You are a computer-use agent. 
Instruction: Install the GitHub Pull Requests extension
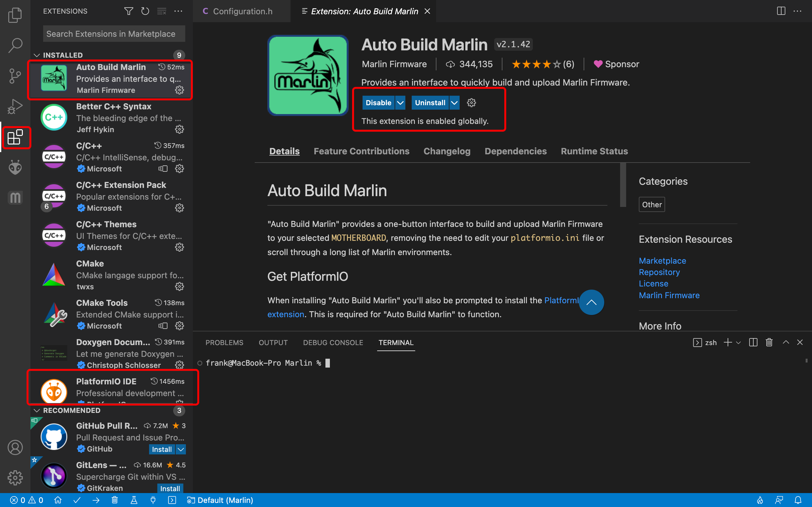(162, 449)
